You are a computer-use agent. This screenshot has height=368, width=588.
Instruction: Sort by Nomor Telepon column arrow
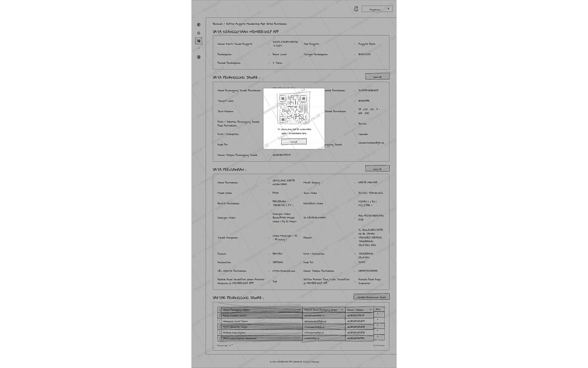point(370,310)
